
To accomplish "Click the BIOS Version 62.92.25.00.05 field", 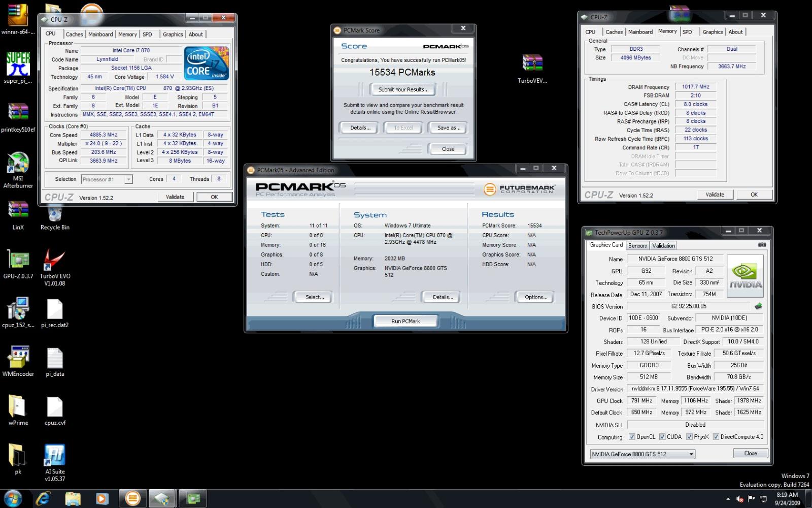I will pos(688,306).
